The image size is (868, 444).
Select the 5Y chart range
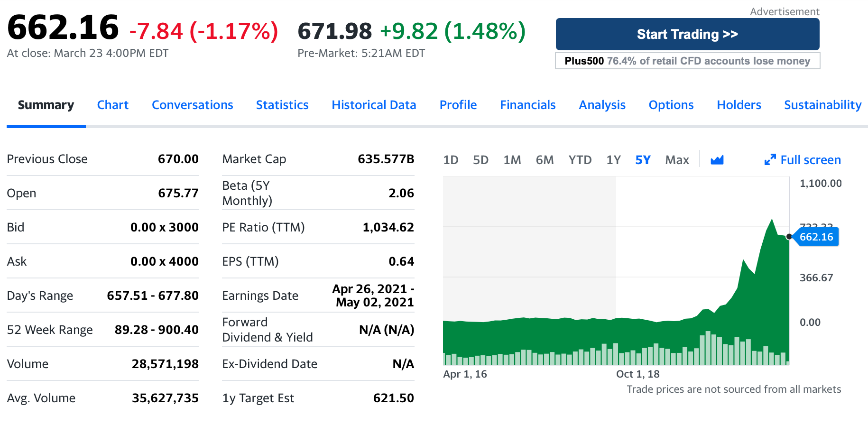click(x=643, y=160)
